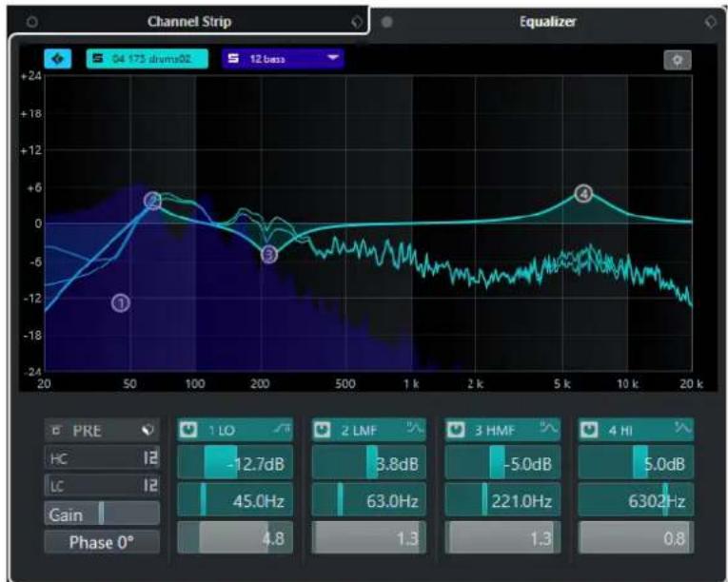Click band 3 frequency field 221.0Hz
Screen dimensions: 728x582
coord(502,500)
